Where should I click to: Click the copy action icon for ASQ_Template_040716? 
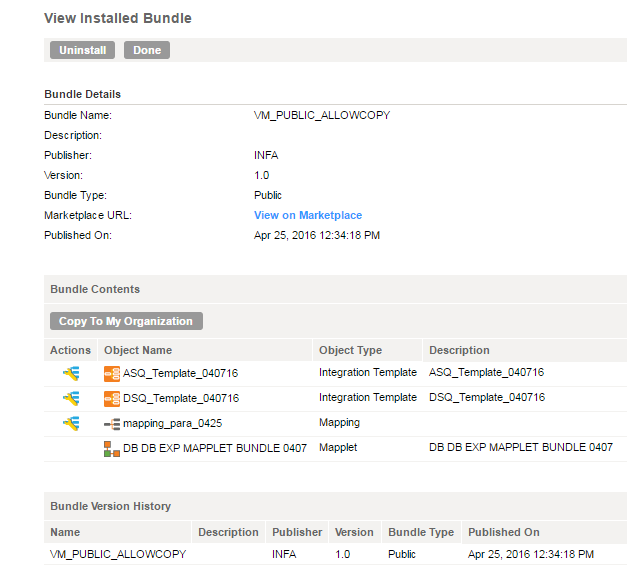71,374
